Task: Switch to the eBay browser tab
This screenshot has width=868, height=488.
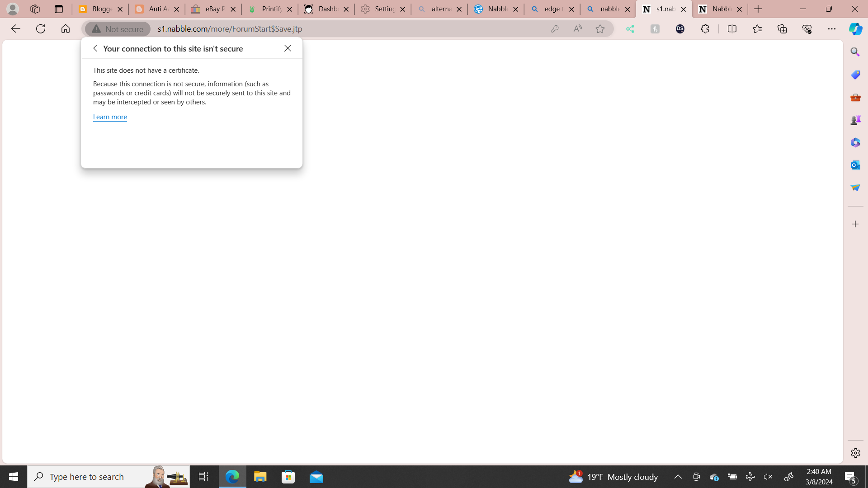Action: point(212,9)
